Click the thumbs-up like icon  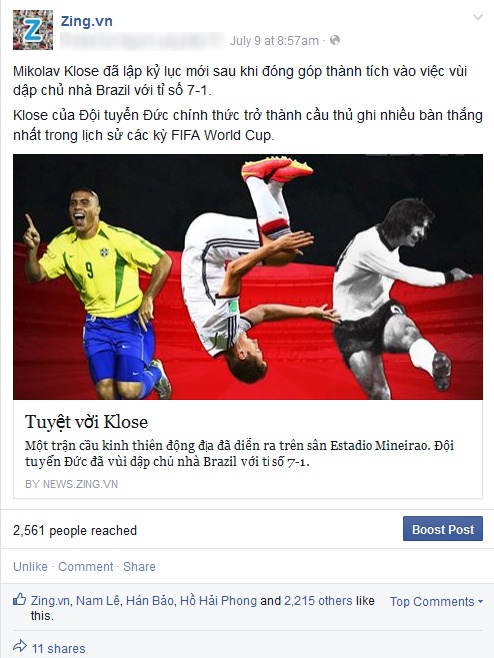click(19, 599)
